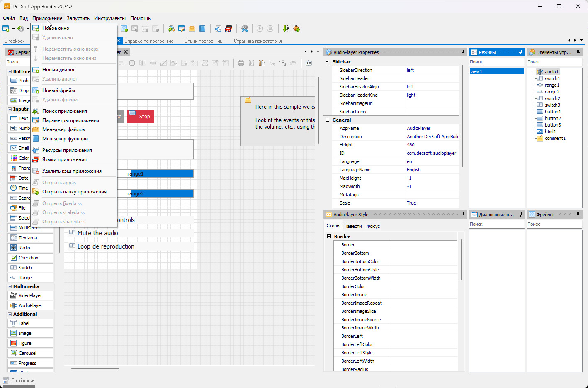Click the debug bug icon in the toolbar
Image resolution: width=588 pixels, height=388 pixels.
point(296,29)
